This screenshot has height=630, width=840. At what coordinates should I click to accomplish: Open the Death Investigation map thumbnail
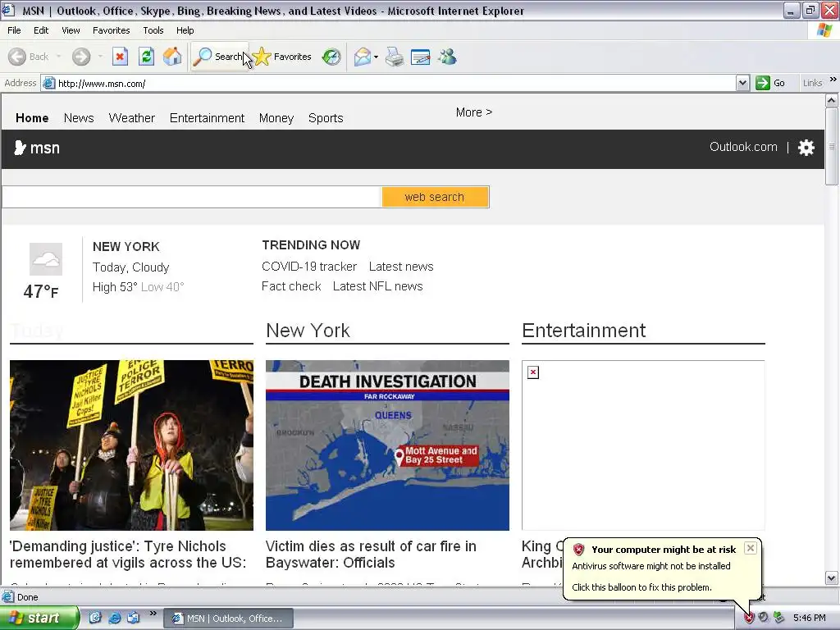(387, 445)
